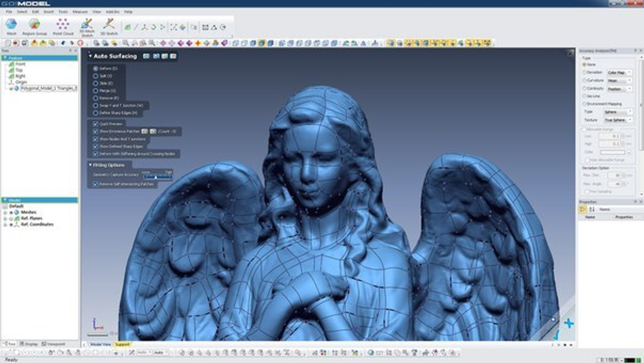
Task: Select the Deform radio option
Action: point(96,68)
